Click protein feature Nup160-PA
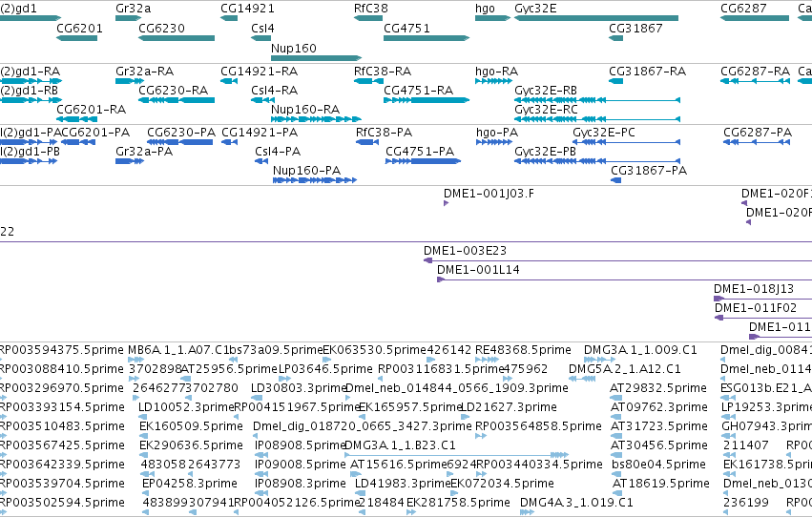Screen dimensions: 812x517 [315, 180]
